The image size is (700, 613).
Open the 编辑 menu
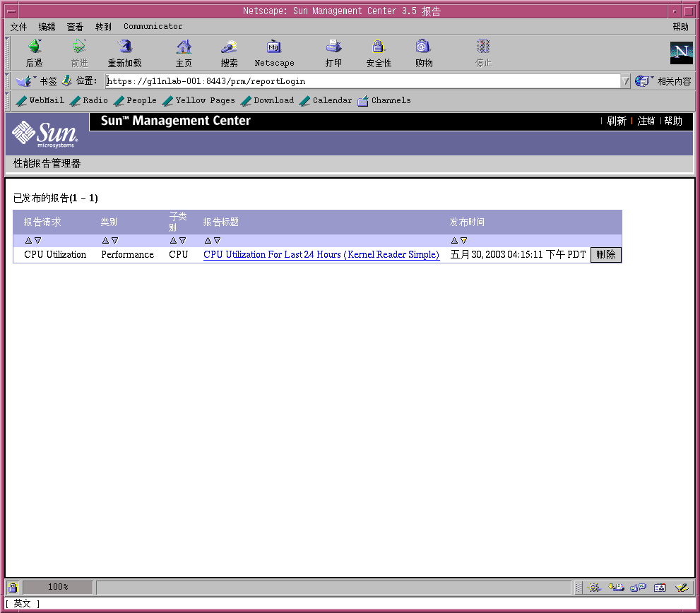[47, 27]
